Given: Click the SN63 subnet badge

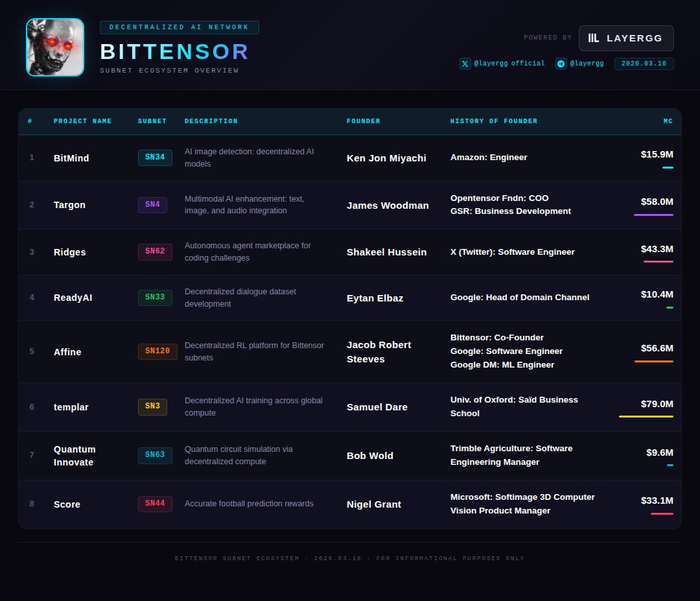Looking at the screenshot, I should [155, 455].
